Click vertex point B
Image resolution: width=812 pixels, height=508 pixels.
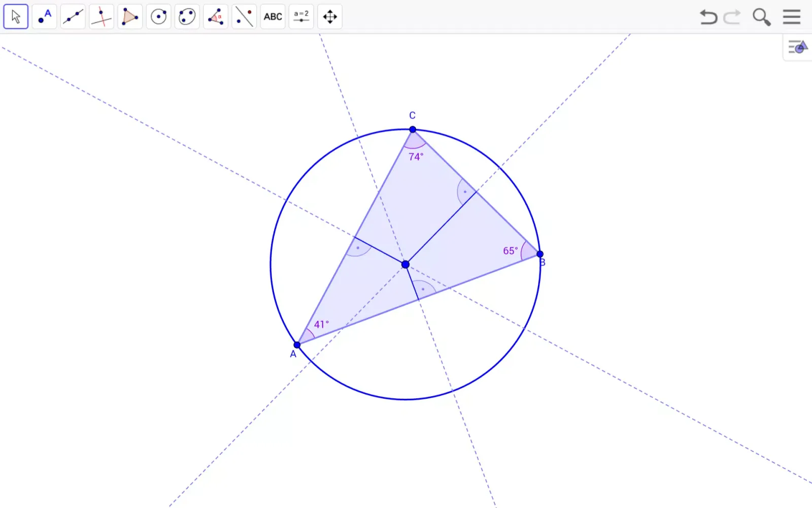[x=540, y=254]
